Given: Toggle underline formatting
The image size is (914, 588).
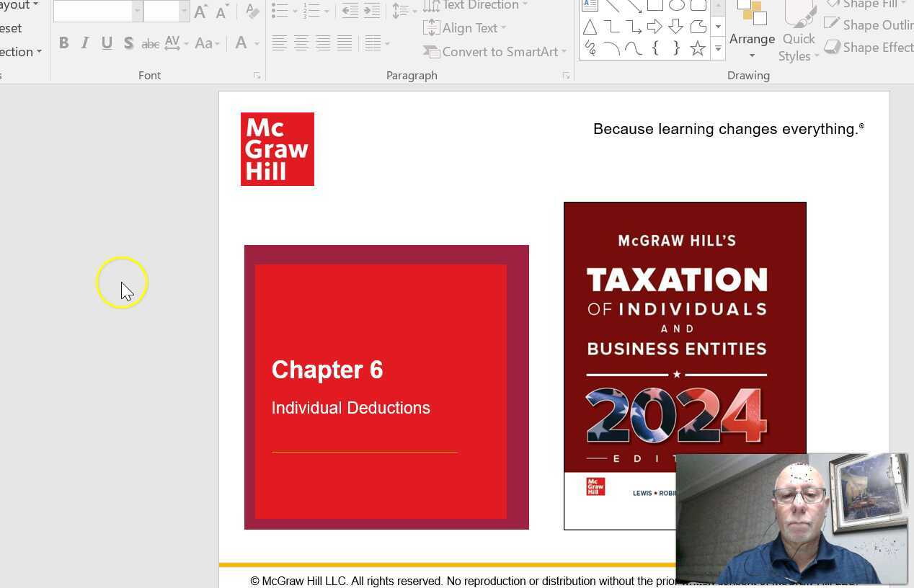Looking at the screenshot, I should (107, 43).
